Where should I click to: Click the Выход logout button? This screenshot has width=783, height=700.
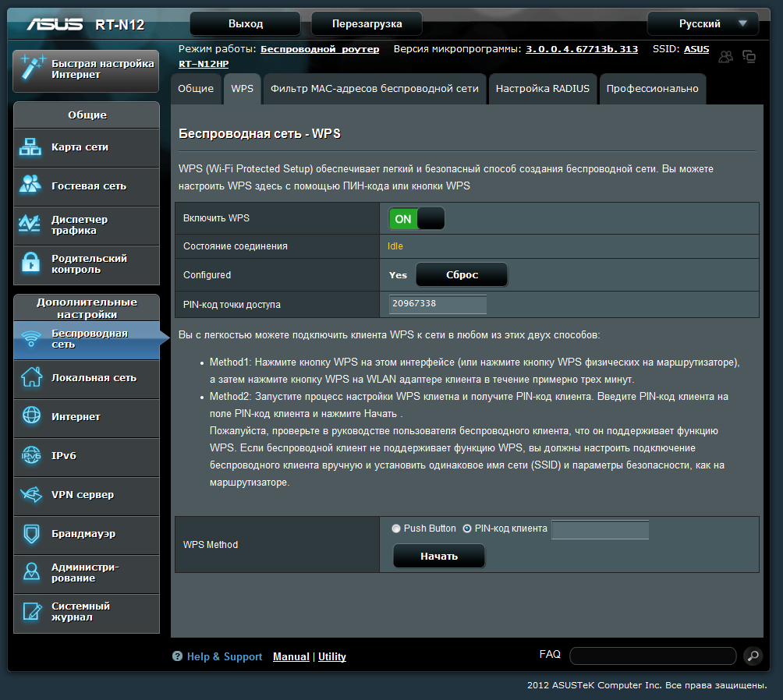coord(245,23)
